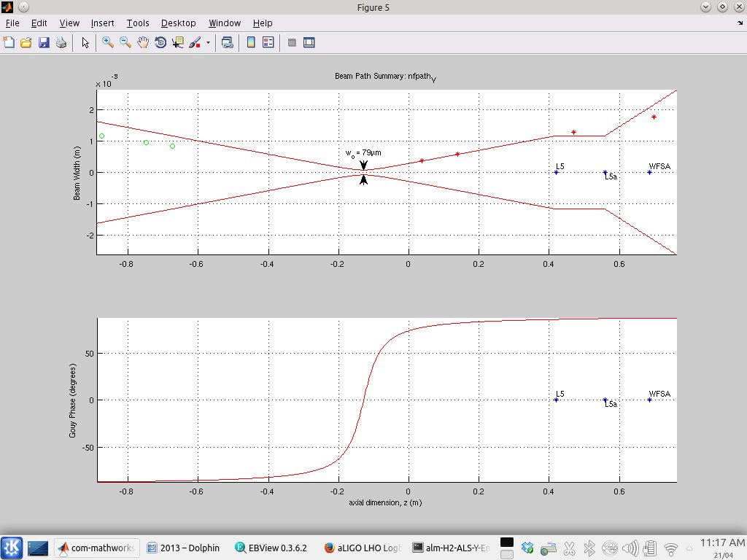
Task: Select the WFSA label in the beam width plot
Action: [659, 166]
